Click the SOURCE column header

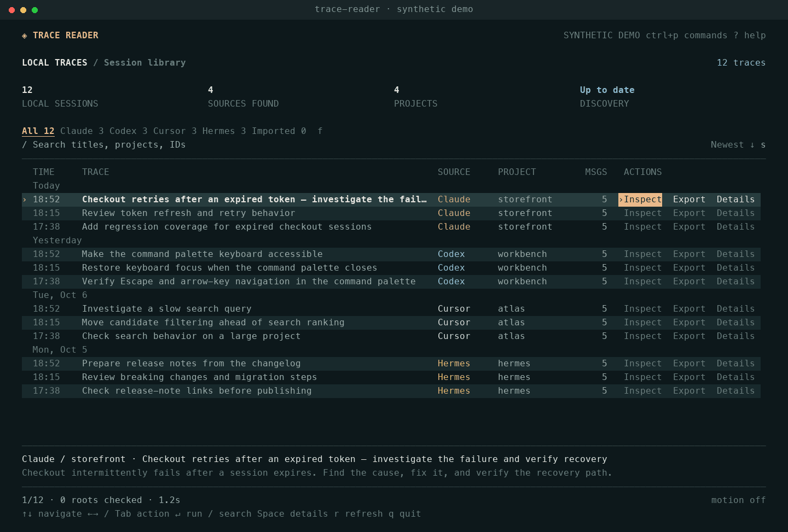pos(454,172)
